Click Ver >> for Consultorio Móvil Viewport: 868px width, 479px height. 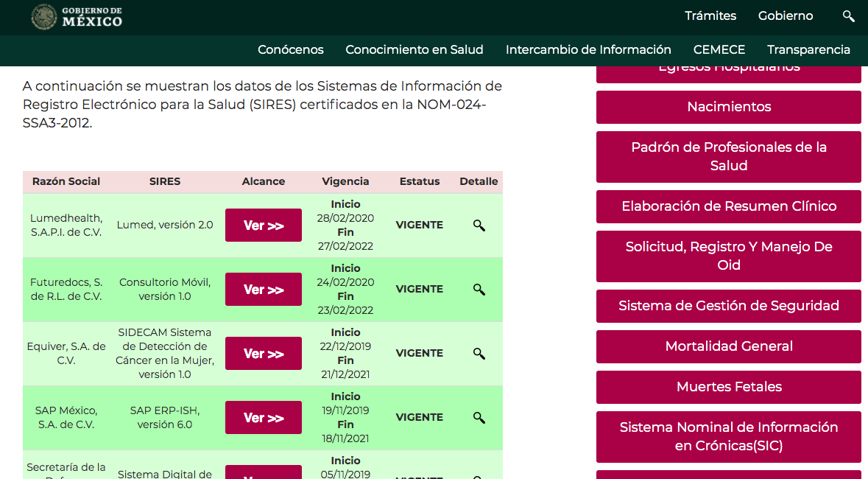[264, 290]
